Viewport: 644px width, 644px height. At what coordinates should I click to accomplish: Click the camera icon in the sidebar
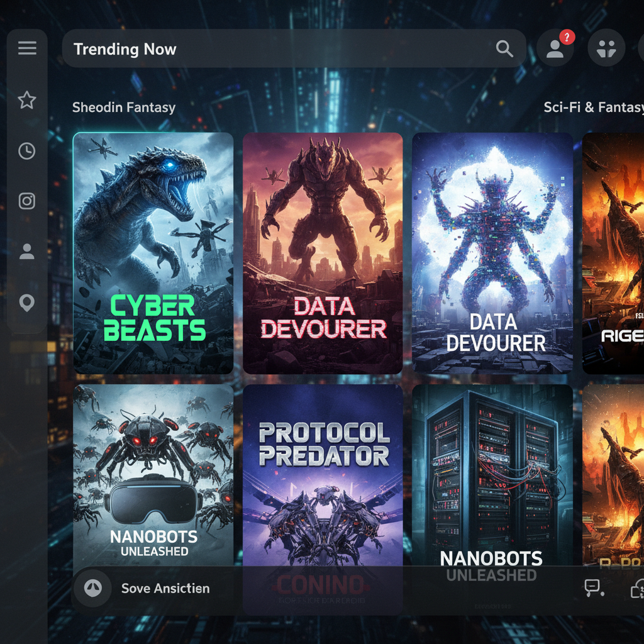27,201
